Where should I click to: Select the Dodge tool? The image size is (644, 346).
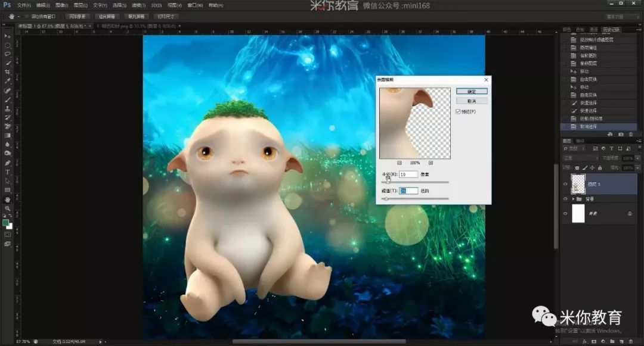[7, 154]
